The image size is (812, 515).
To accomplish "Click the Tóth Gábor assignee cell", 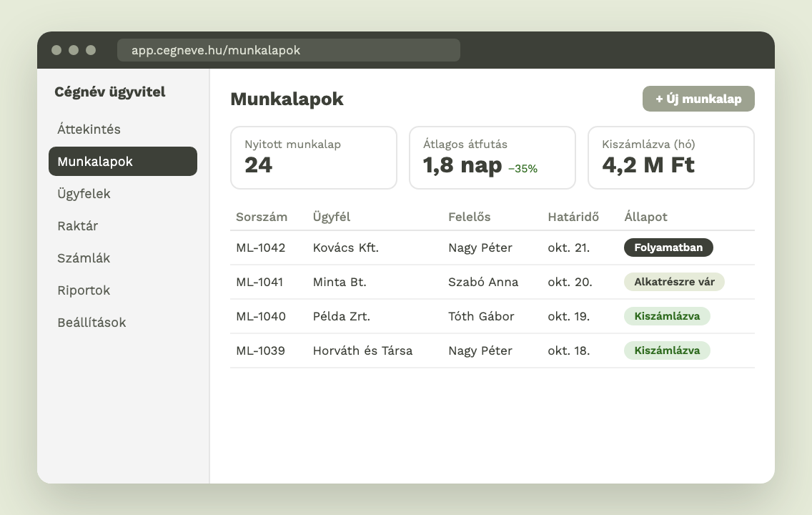I will [481, 316].
